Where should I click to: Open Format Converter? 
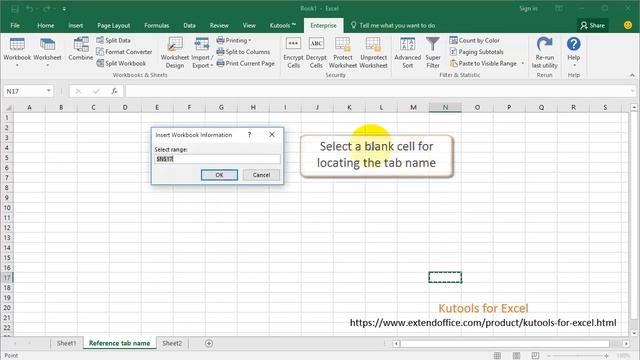(124, 52)
